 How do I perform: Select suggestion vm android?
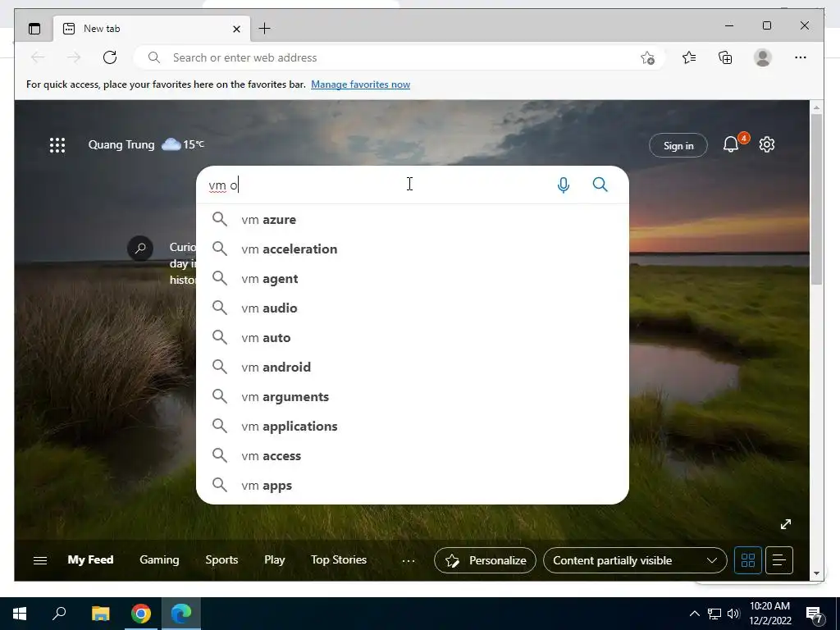413,367
